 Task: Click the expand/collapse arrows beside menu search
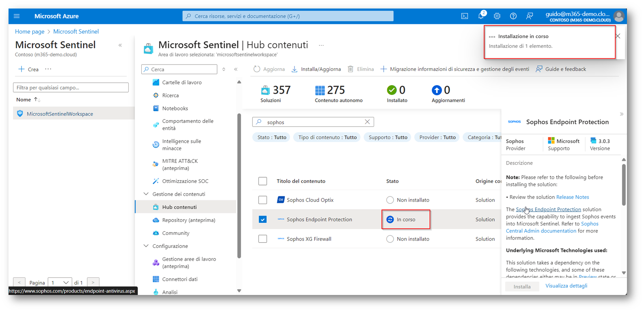(x=224, y=69)
